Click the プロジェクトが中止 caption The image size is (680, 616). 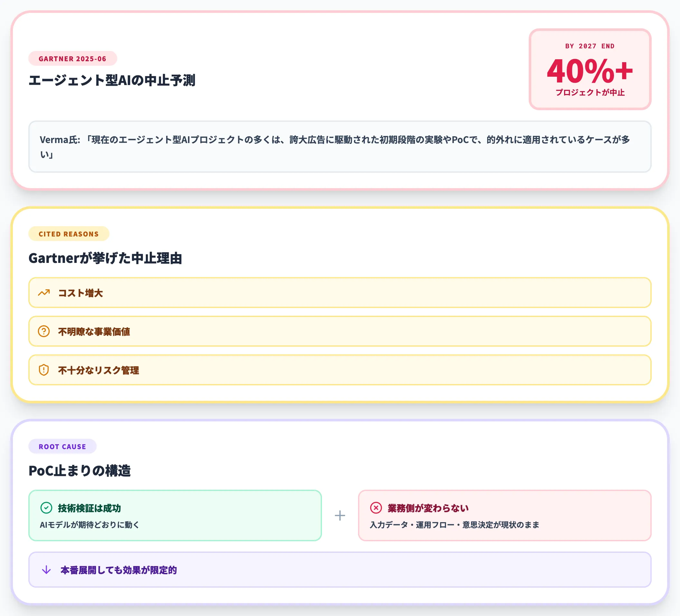pos(590,92)
